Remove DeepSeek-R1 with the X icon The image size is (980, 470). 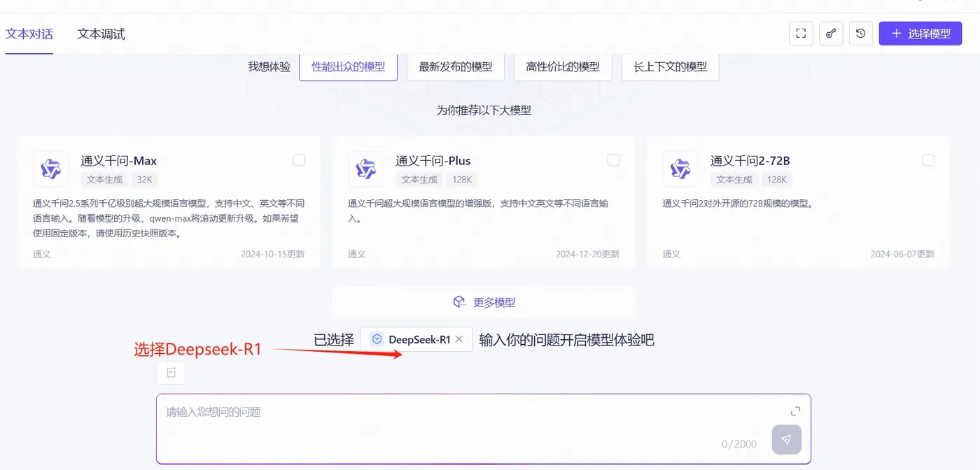point(459,339)
